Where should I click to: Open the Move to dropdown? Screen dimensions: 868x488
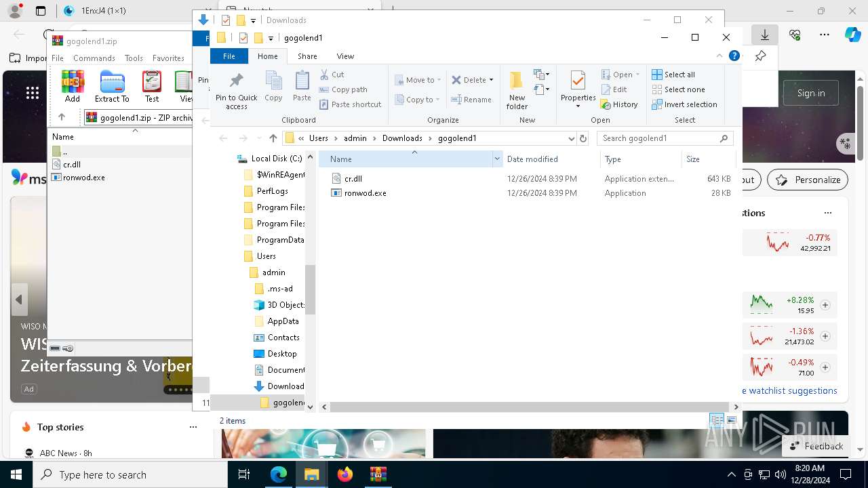click(x=418, y=80)
